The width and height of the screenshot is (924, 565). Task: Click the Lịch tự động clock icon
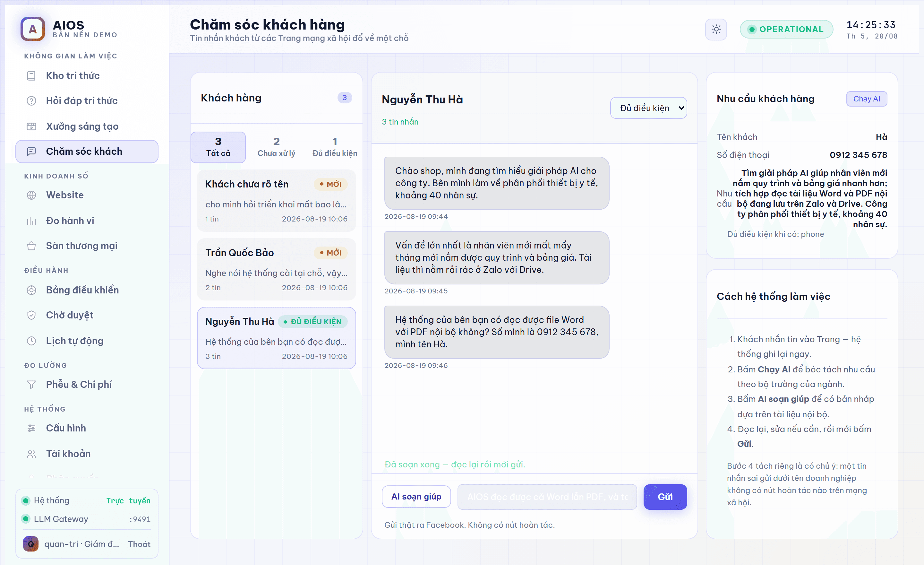pos(31,341)
